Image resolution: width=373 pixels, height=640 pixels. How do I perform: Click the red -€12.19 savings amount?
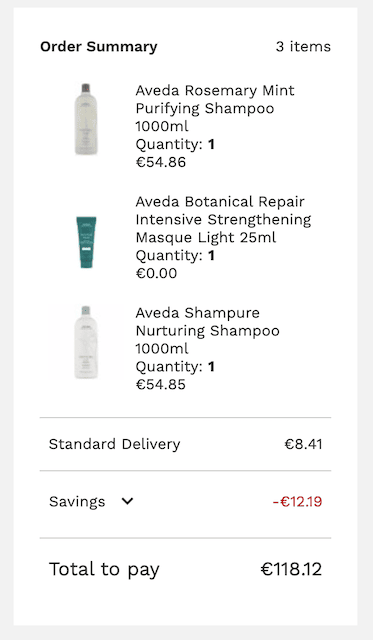point(298,502)
